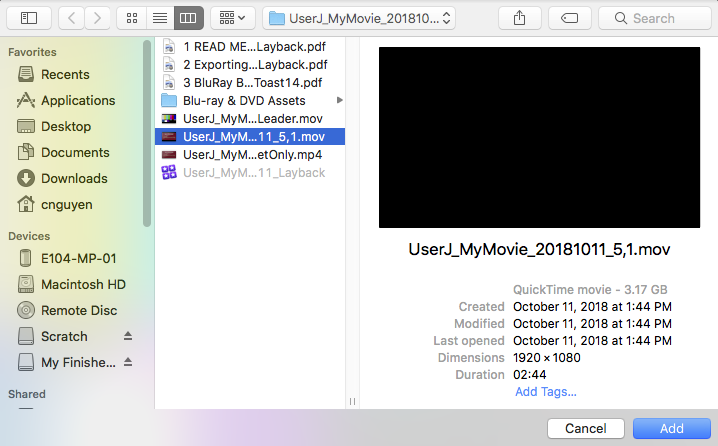This screenshot has height=446, width=718.
Task: Open Desktop in the sidebar
Action: [x=66, y=126]
